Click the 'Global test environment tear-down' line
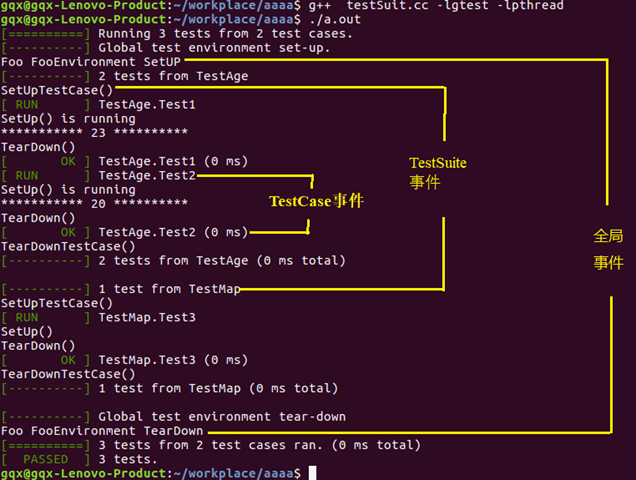Viewport: 636px width, 480px height. tap(222, 417)
